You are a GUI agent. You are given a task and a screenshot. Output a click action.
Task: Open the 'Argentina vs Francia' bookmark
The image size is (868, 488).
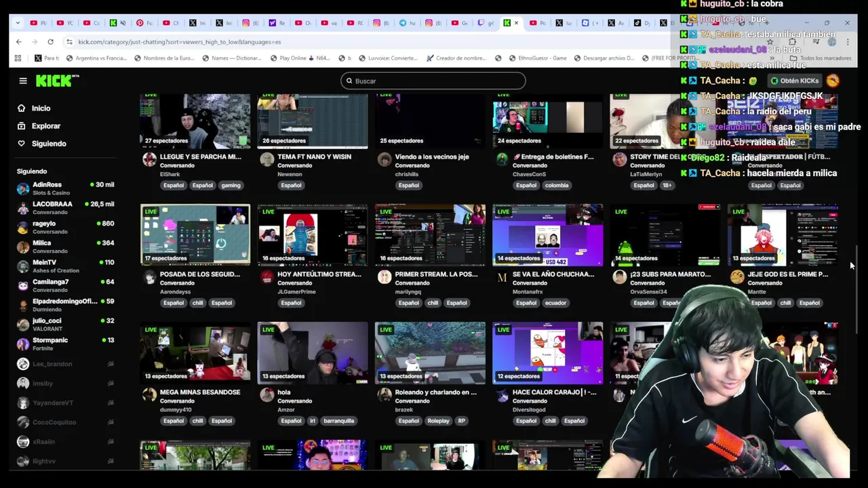96,58
